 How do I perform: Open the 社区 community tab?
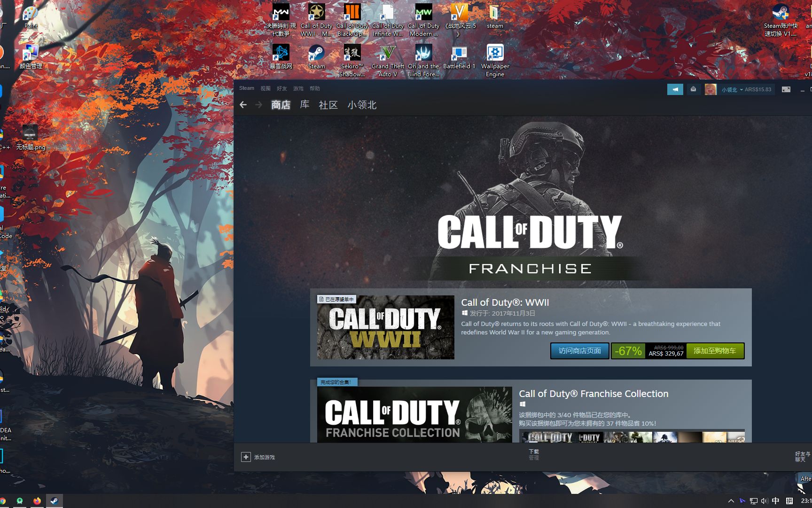coord(328,105)
